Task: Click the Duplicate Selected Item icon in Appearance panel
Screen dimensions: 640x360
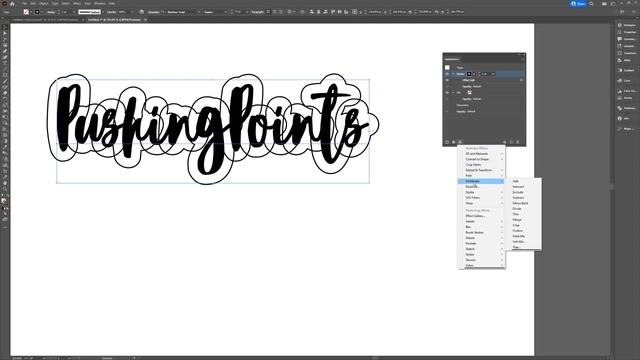Action: (x=511, y=142)
